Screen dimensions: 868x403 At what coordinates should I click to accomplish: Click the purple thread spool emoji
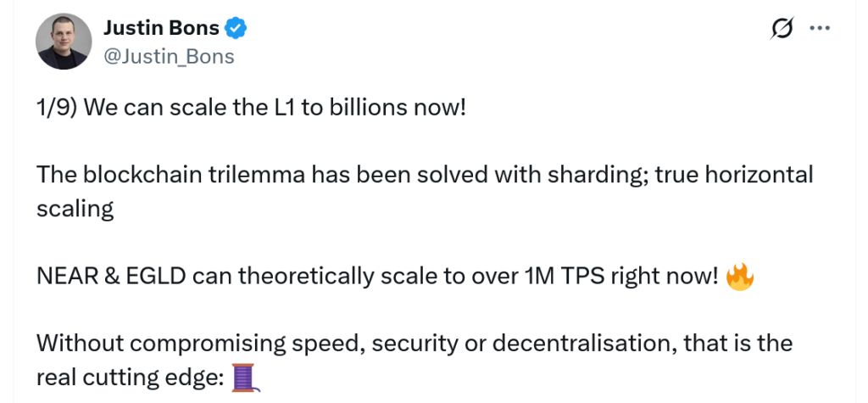pos(244,377)
